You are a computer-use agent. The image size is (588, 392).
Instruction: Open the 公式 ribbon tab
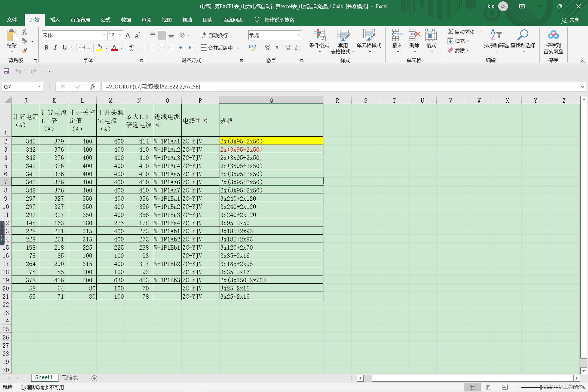click(x=105, y=20)
